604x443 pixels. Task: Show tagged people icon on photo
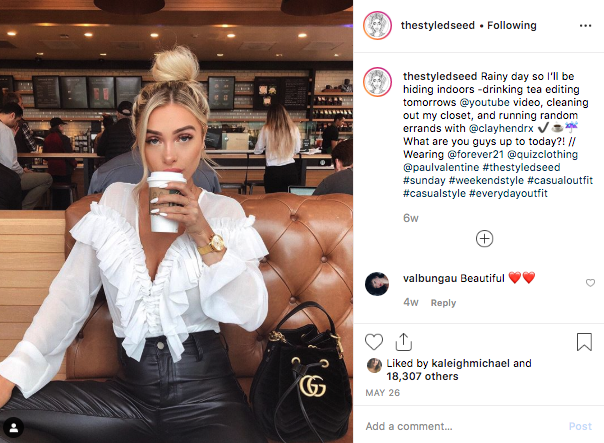14,427
